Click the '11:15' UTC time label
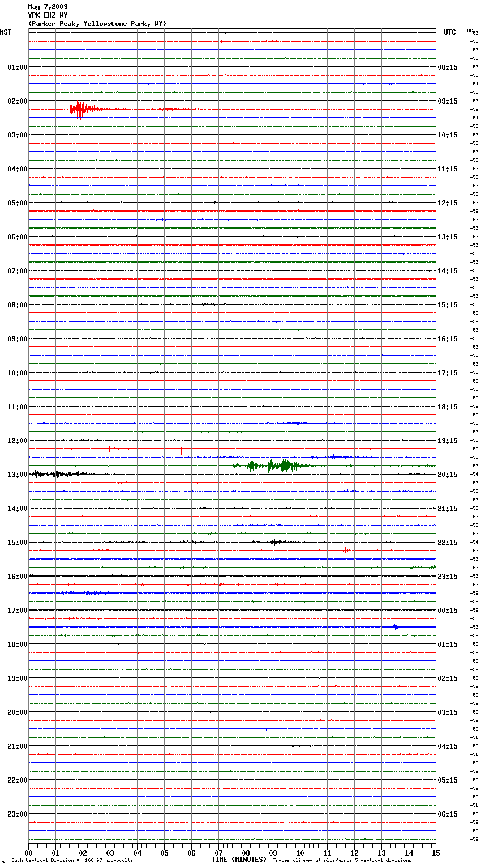Image resolution: width=481 pixels, height=868 pixels. [x=448, y=169]
